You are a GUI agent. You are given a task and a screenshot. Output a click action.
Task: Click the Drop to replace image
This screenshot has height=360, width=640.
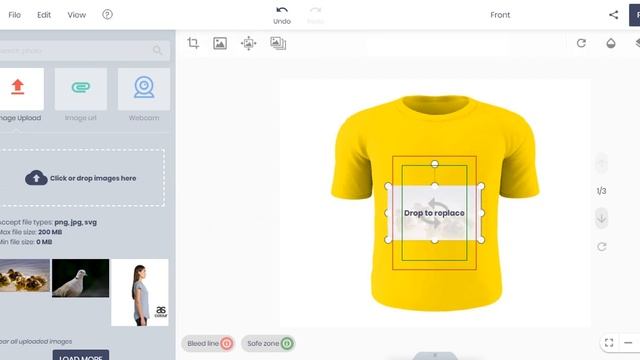434,213
